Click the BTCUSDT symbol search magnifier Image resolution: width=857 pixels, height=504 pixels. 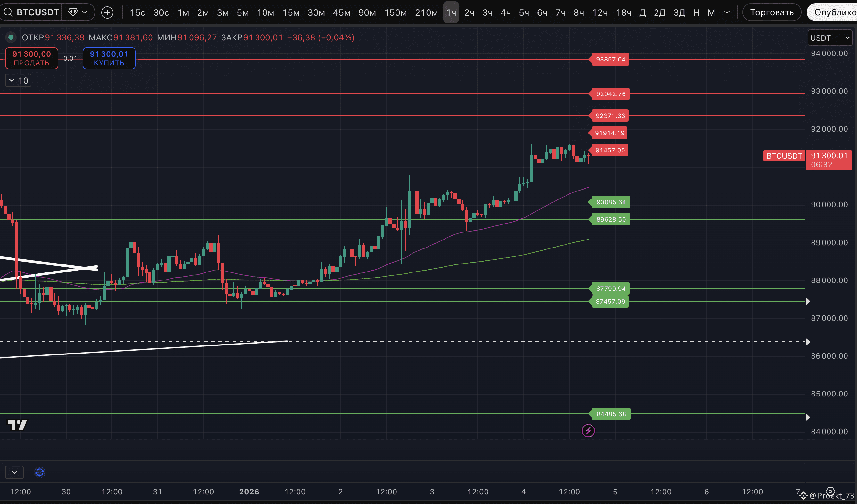click(8, 12)
